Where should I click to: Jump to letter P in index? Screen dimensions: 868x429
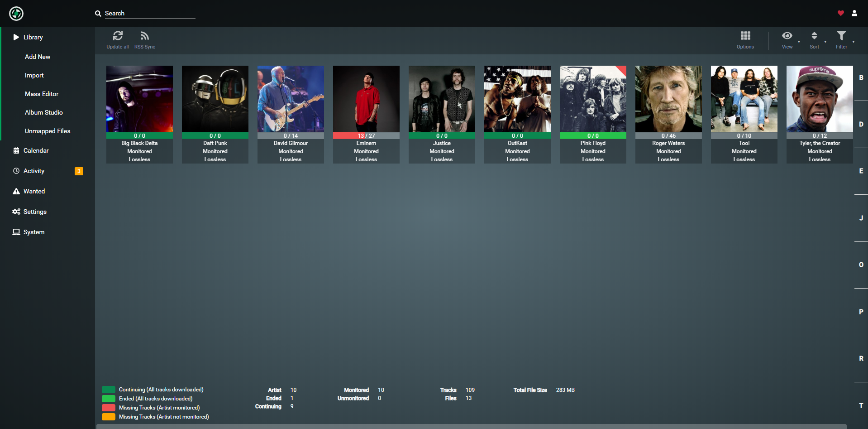click(861, 312)
